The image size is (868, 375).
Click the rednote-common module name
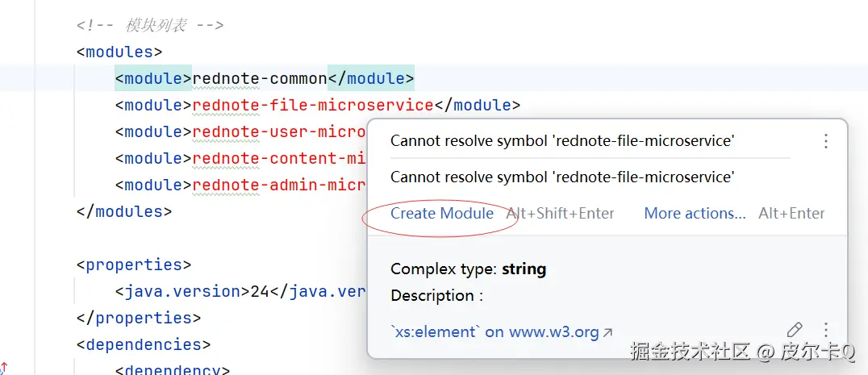click(259, 79)
